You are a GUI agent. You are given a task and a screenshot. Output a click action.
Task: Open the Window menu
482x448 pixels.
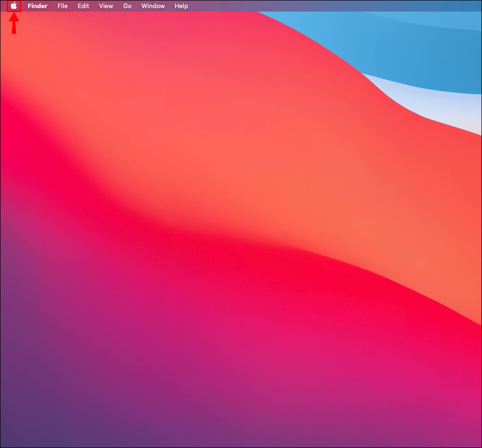(x=153, y=6)
